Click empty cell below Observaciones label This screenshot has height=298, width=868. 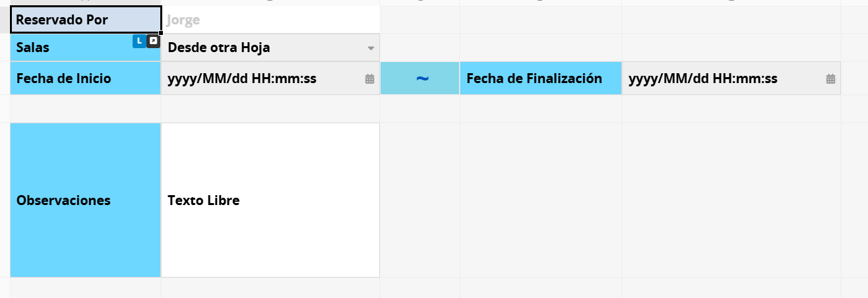tap(86, 287)
